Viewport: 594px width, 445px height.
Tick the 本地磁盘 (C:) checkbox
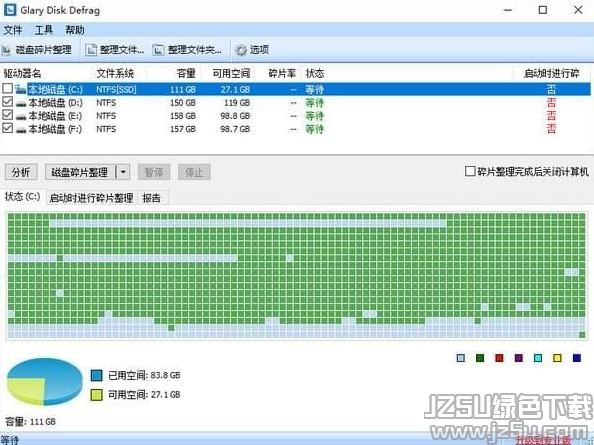[8, 88]
